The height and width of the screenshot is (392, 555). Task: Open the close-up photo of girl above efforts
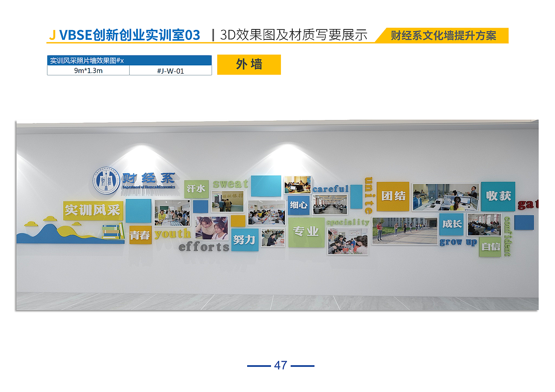pos(211,228)
